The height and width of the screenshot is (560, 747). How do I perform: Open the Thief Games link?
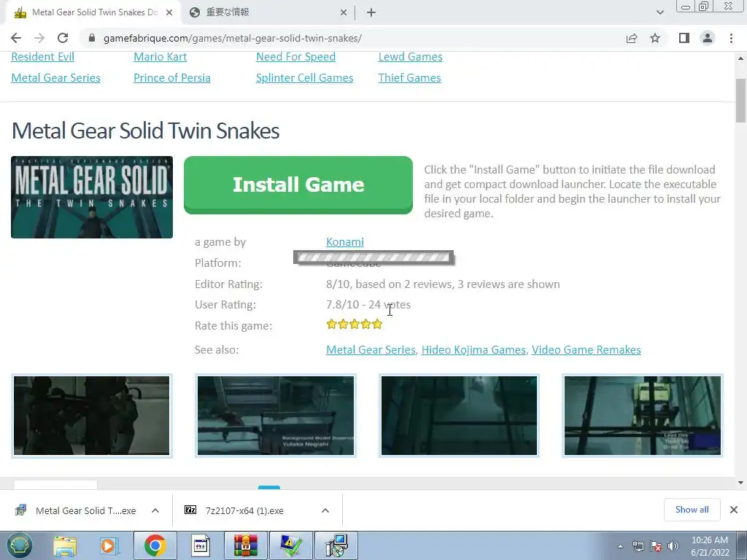click(410, 77)
